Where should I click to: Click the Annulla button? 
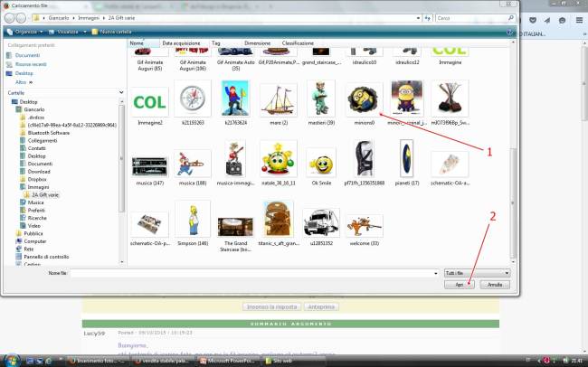[494, 285]
